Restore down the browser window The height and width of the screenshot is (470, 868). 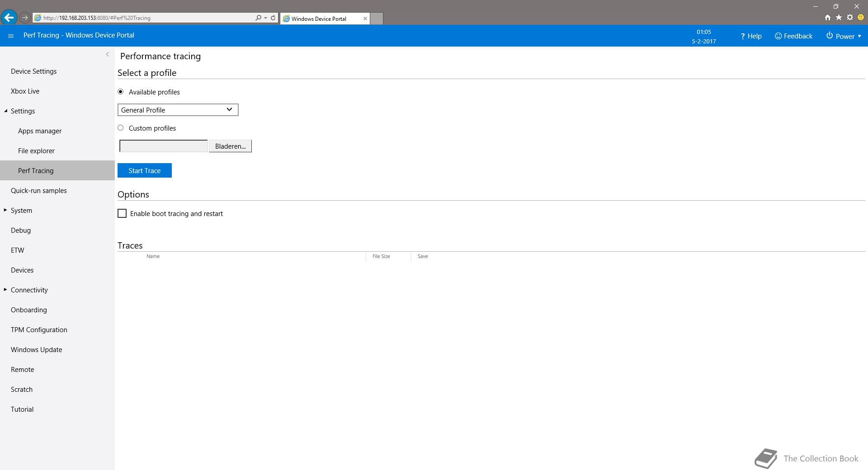tap(836, 6)
